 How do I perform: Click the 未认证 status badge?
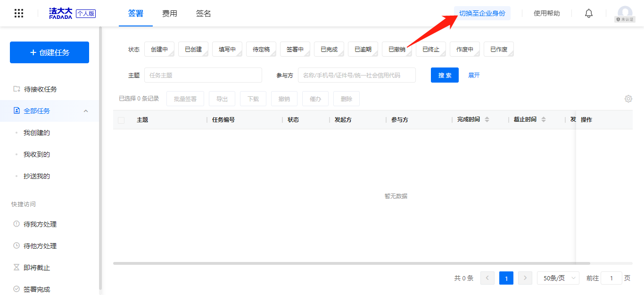click(x=625, y=19)
